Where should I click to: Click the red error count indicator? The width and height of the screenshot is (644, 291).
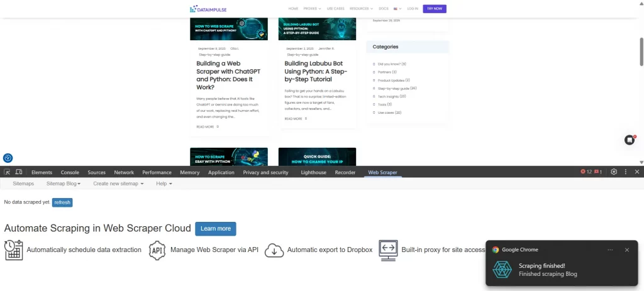(x=586, y=172)
